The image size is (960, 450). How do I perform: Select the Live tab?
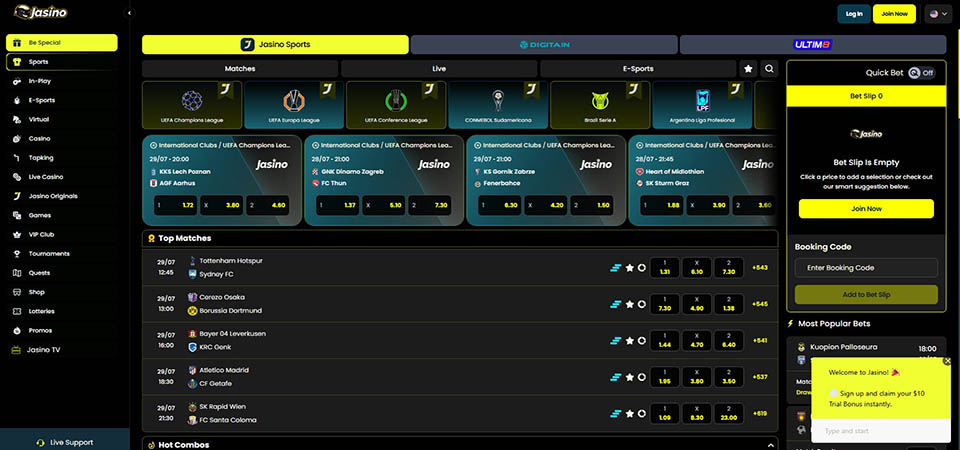(439, 69)
